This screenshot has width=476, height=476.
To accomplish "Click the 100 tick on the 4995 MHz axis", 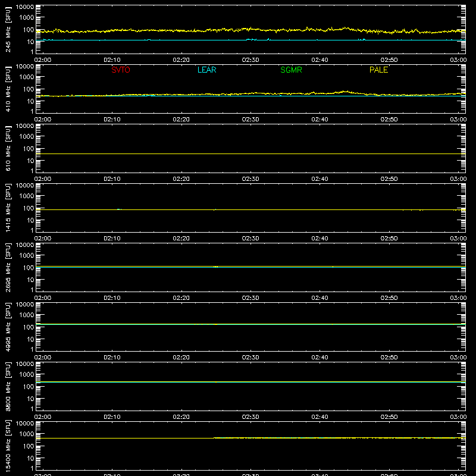I will coord(29,327).
